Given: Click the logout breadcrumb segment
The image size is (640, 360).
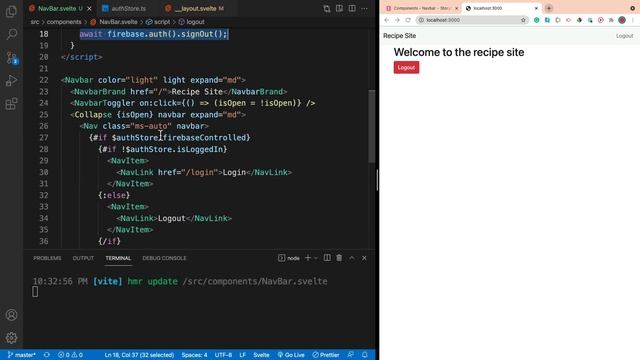Looking at the screenshot, I should tap(191, 22).
